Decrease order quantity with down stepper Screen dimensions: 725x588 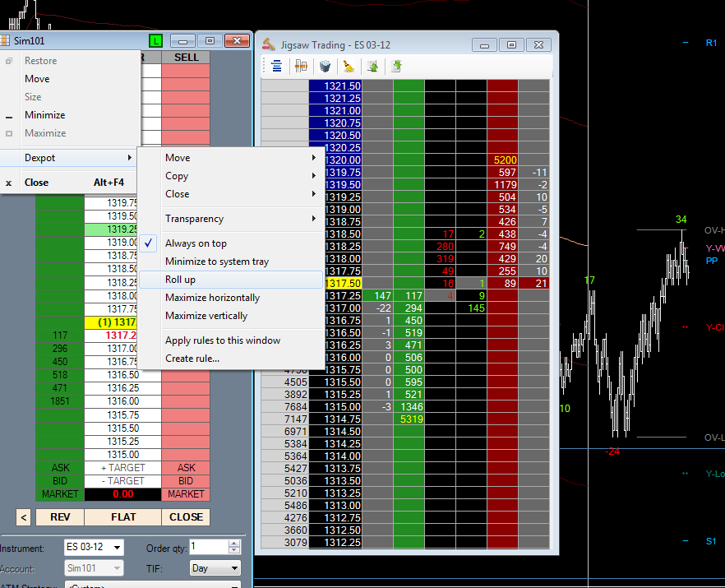coord(234,550)
